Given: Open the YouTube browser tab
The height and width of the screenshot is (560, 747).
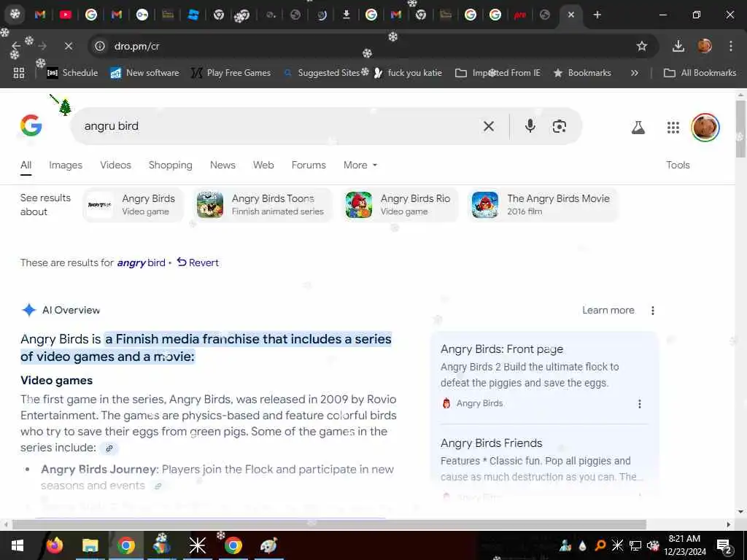Looking at the screenshot, I should coord(65,15).
